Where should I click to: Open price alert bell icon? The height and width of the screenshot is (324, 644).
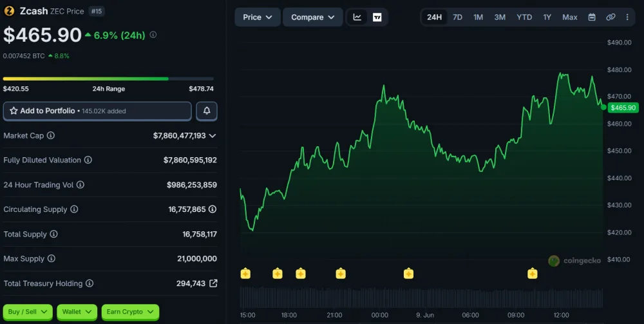click(x=207, y=110)
